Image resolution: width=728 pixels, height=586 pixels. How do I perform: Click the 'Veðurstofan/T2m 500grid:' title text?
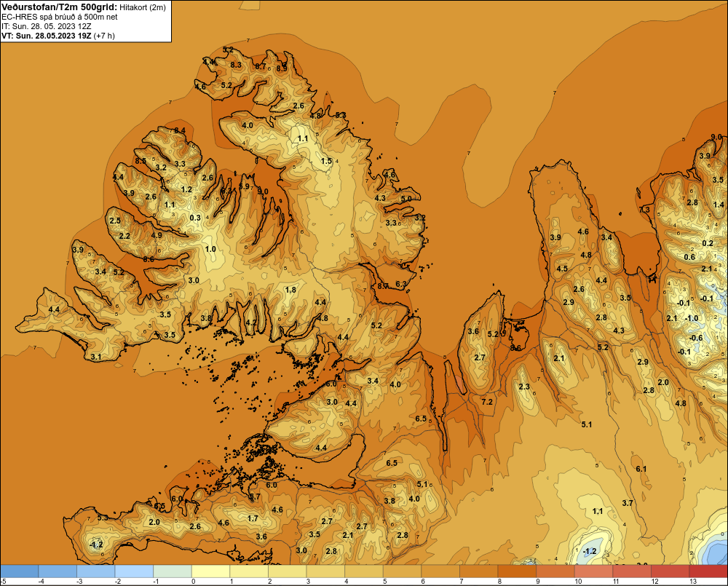(59, 7)
